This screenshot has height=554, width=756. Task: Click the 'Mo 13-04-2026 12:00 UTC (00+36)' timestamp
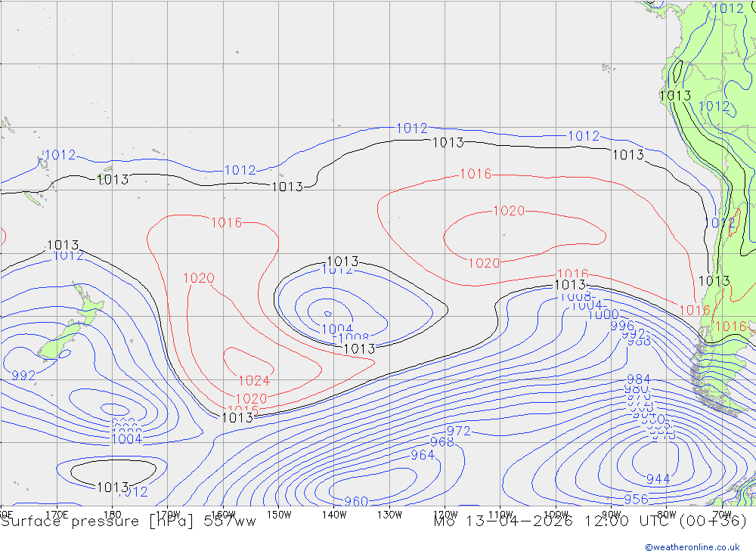(x=590, y=522)
